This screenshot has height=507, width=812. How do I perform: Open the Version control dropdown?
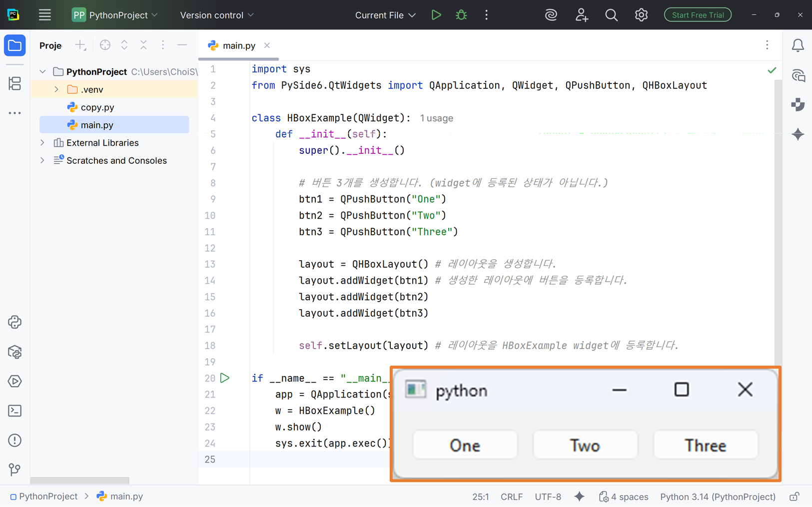pyautogui.click(x=217, y=15)
